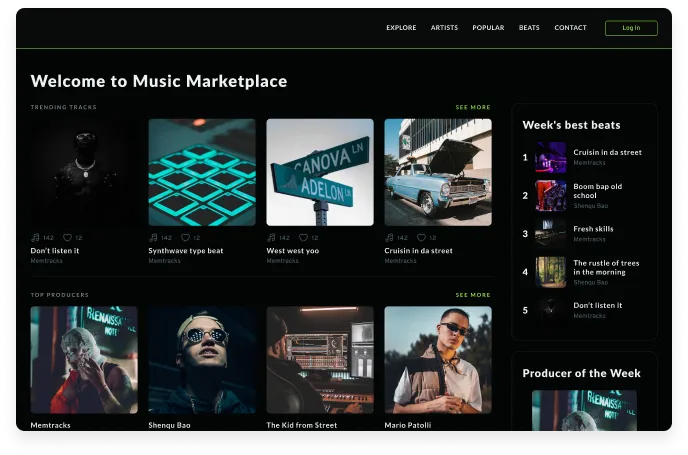Open the blue car Cruisin in da street cover

[438, 172]
